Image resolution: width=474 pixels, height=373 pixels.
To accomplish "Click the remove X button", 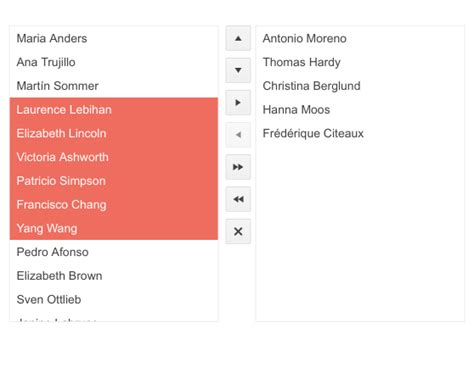I will click(x=238, y=231).
